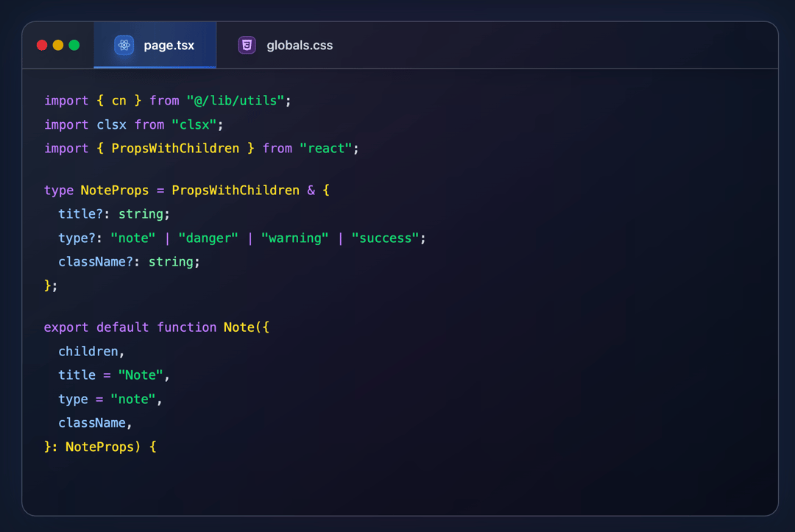Click the React icon on page.tsx tab
This screenshot has height=532, width=795.
click(x=124, y=45)
